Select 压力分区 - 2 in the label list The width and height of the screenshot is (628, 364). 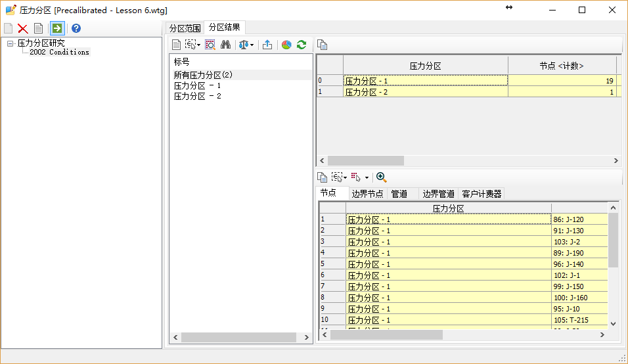click(197, 96)
